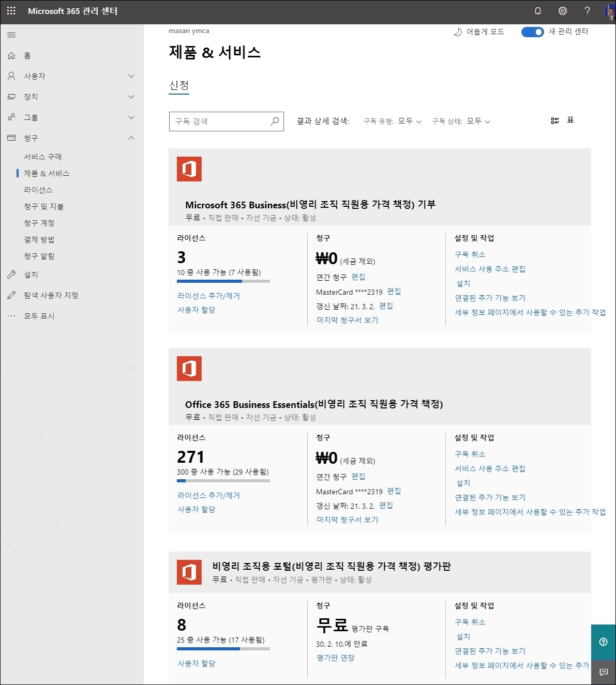Click the 탐색 사용자 지정 pencil icon
This screenshot has height=685, width=616.
[11, 295]
